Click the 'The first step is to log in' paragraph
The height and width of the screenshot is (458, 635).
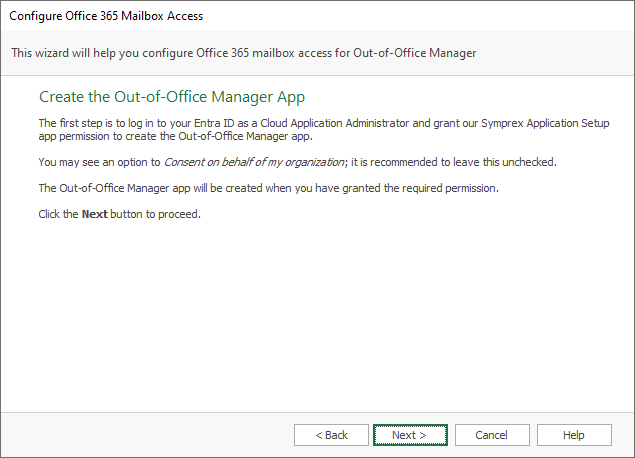point(324,130)
